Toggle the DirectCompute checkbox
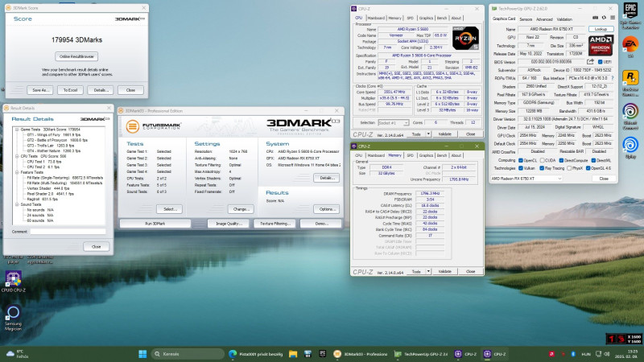 pyautogui.click(x=561, y=160)
